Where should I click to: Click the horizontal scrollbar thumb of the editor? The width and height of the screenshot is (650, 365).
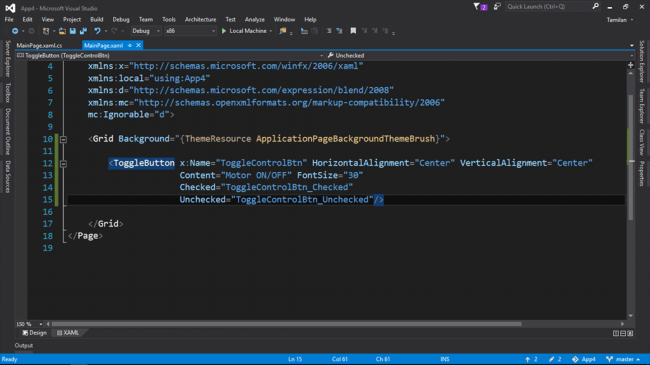286,324
